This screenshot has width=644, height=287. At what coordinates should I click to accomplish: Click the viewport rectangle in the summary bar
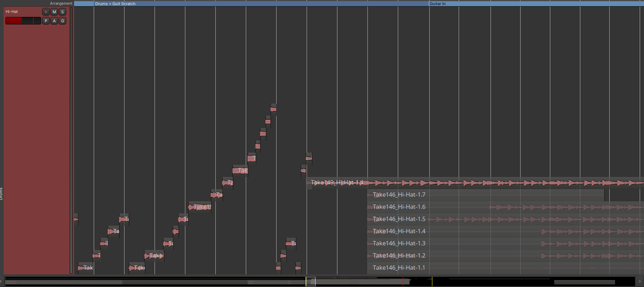point(310,281)
